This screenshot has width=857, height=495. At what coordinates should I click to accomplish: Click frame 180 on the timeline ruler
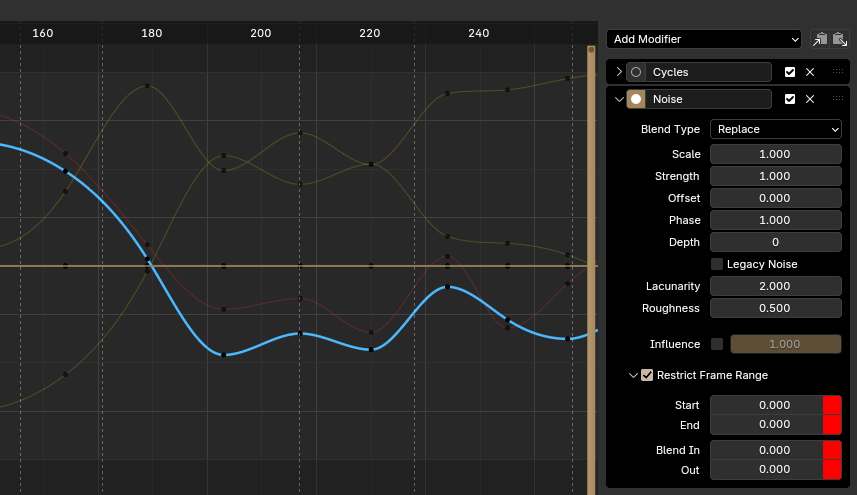point(151,33)
